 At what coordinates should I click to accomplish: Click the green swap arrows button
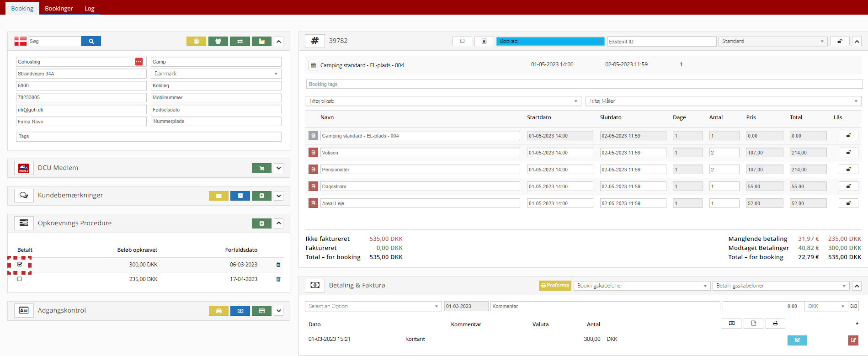[240, 41]
